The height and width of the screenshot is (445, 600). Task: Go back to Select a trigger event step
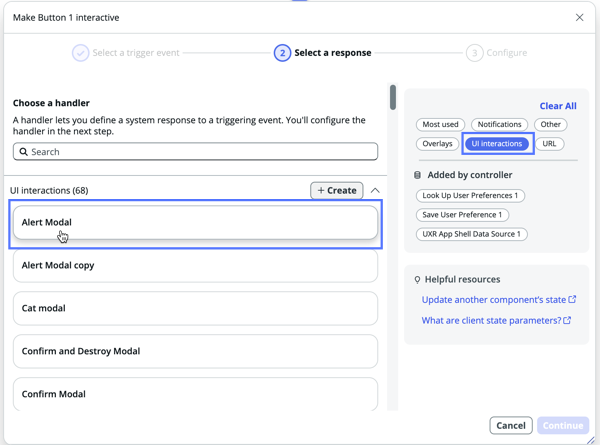coord(136,53)
